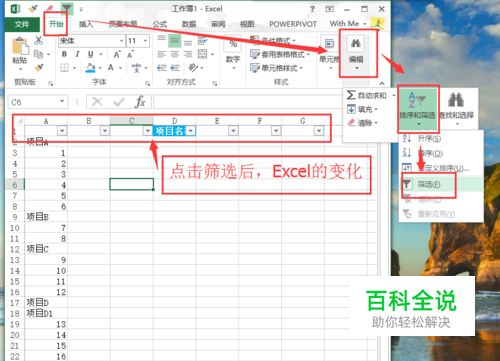The height and width of the screenshot is (361, 500).
Task: Click the insert function fx icon
Action: coord(140,102)
